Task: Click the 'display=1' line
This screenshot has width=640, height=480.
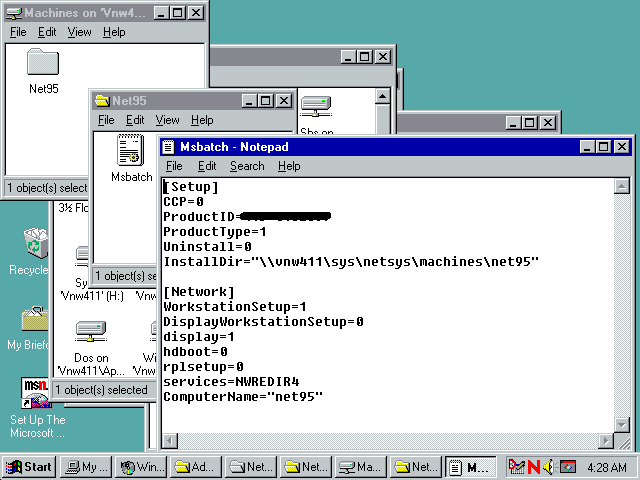Action: pos(199,337)
